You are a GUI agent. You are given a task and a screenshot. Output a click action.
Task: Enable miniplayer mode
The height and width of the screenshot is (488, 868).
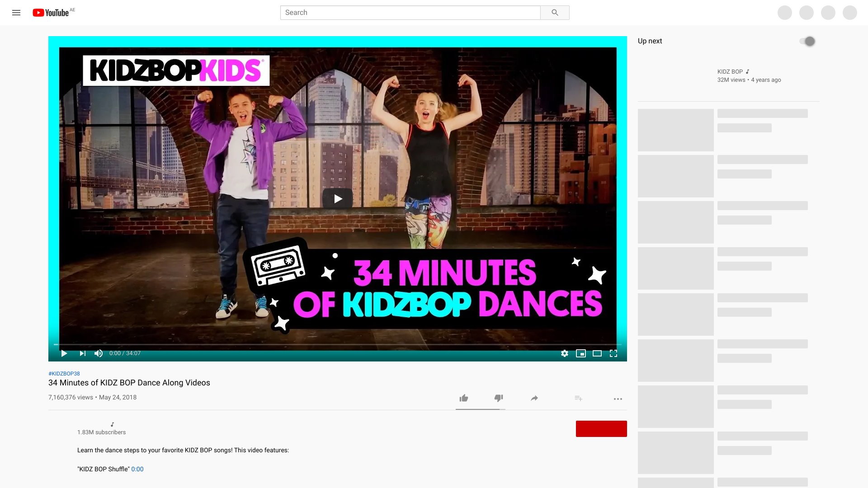pyautogui.click(x=581, y=353)
